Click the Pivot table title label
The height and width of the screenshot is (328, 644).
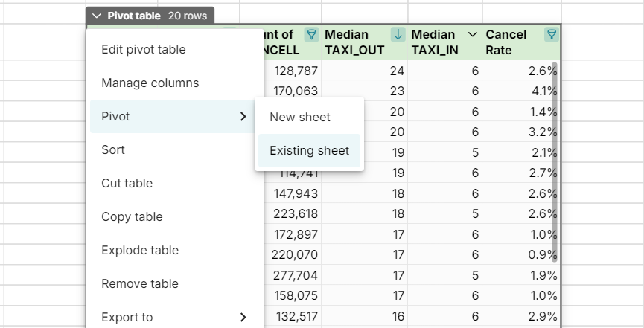pos(134,16)
